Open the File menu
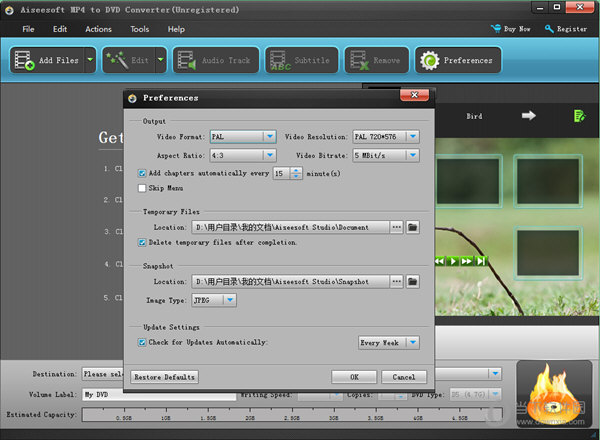The width and height of the screenshot is (600, 440). point(28,29)
